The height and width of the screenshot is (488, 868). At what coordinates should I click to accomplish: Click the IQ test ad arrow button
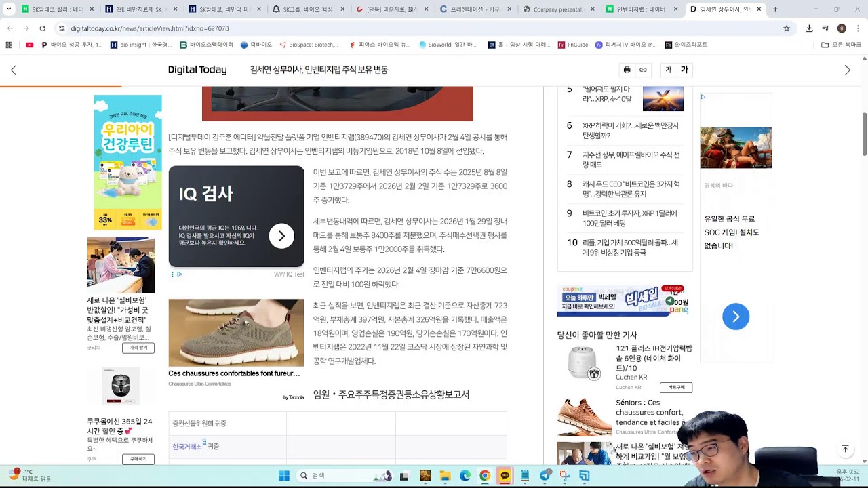pos(281,236)
